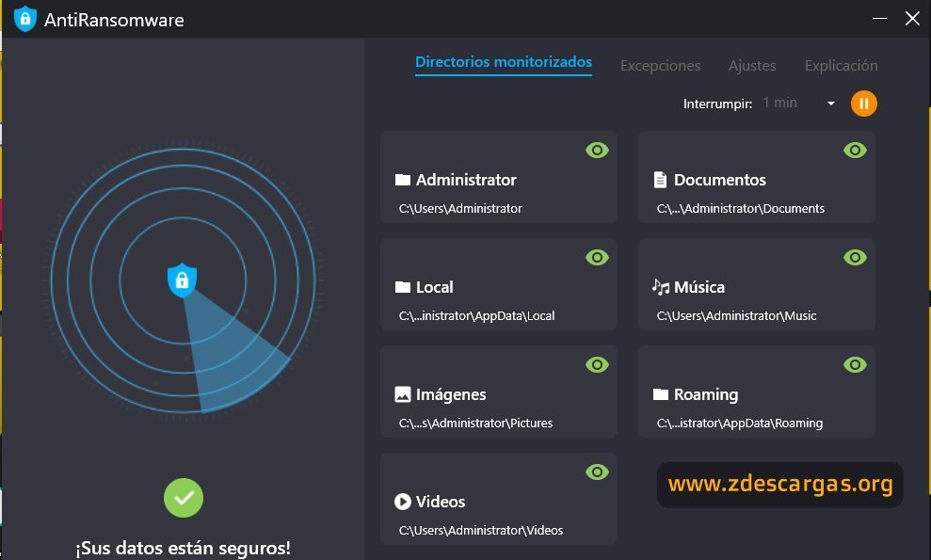
Task: Click path 'C:\Users\Administrator'
Action: coord(460,208)
